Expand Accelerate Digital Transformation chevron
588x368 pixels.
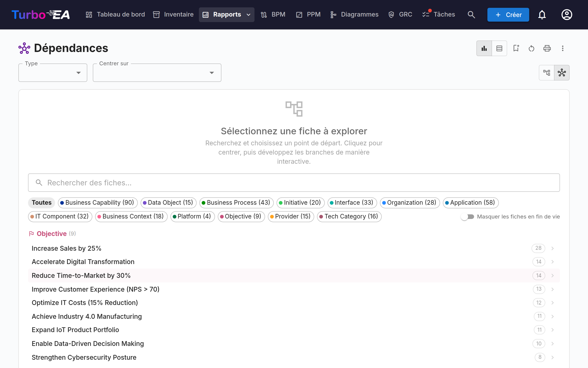tap(553, 262)
